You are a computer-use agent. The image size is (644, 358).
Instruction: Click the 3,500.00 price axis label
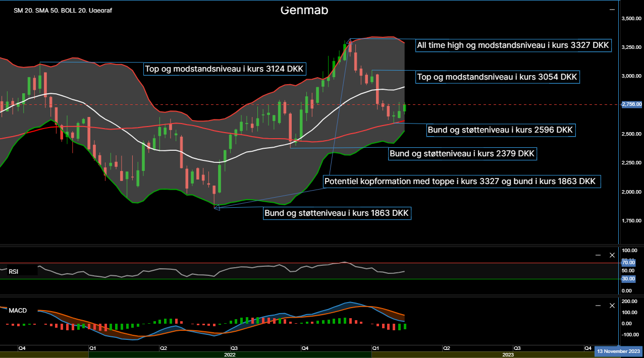click(x=631, y=18)
